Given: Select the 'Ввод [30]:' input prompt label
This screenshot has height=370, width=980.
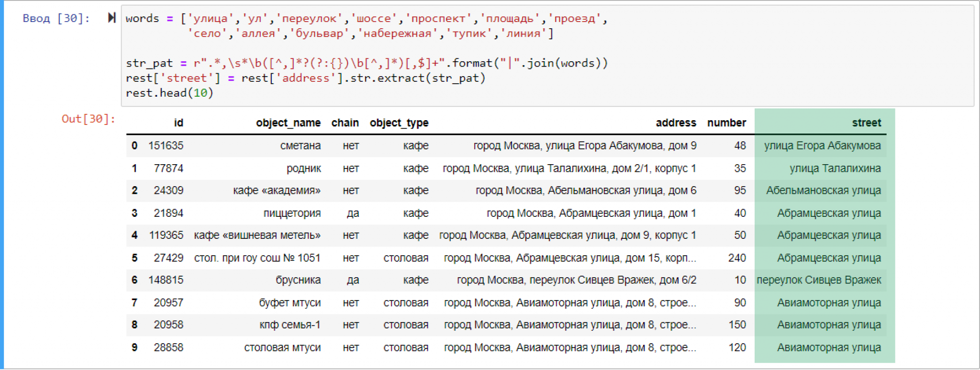Looking at the screenshot, I should [56, 18].
